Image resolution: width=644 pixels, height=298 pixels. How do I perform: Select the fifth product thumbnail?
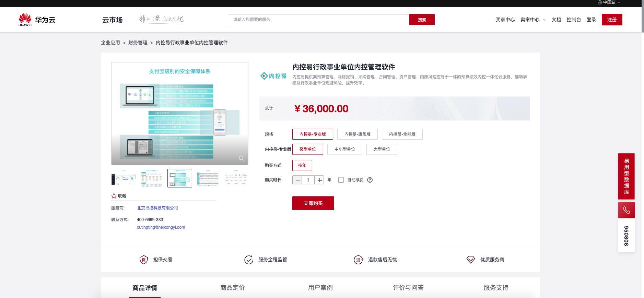[236, 178]
